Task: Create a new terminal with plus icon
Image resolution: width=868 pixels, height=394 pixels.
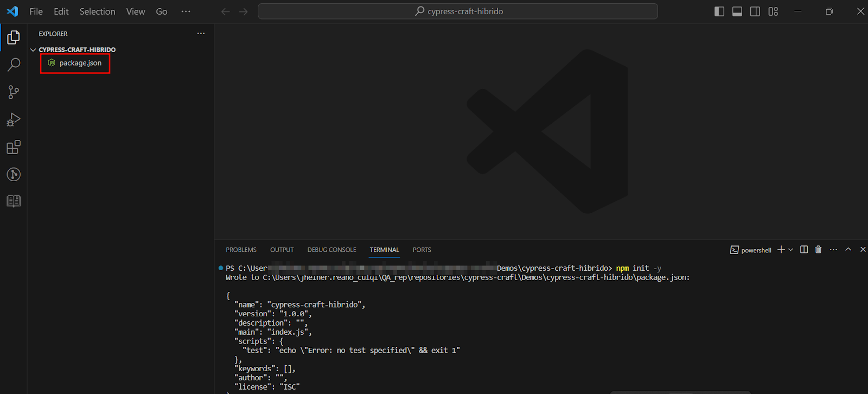Action: 781,250
